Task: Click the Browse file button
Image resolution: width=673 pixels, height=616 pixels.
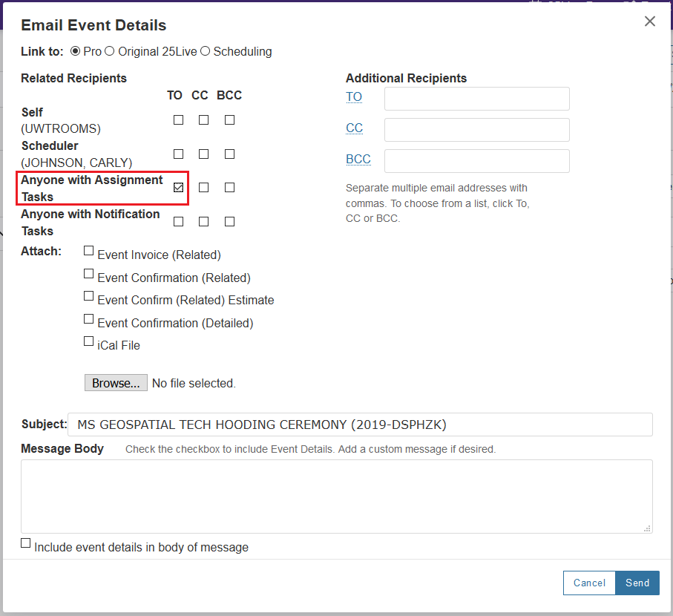Action: point(116,383)
